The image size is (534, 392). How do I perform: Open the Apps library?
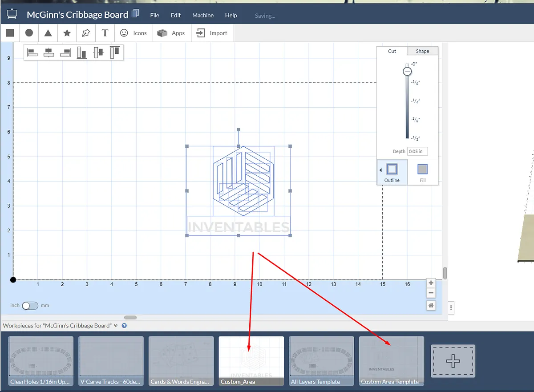click(x=172, y=33)
